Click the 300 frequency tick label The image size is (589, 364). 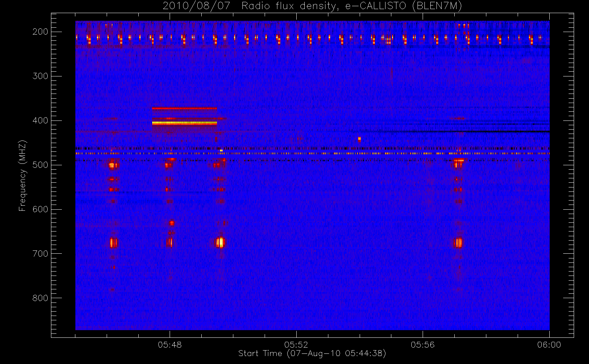[x=40, y=76]
